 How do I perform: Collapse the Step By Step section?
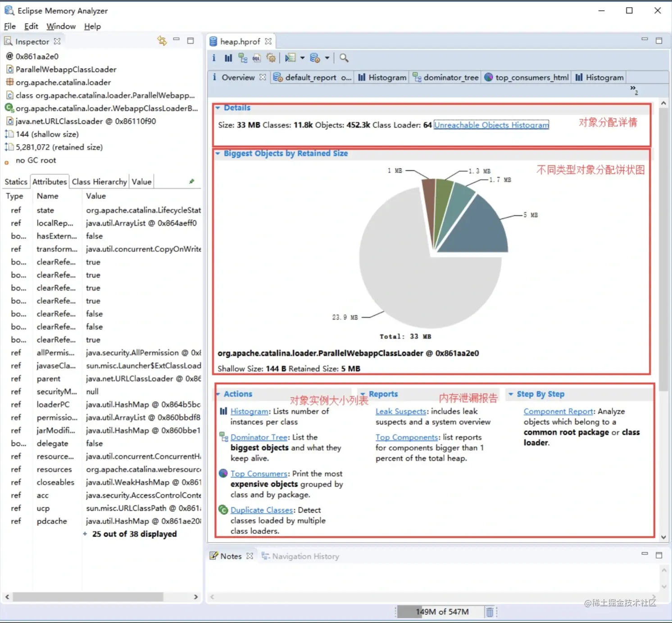click(511, 394)
